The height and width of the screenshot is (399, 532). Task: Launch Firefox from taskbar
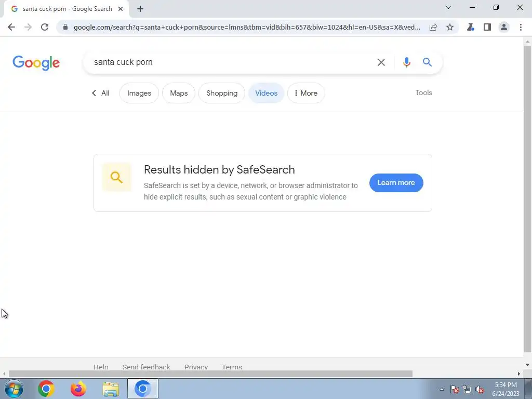[x=78, y=389]
